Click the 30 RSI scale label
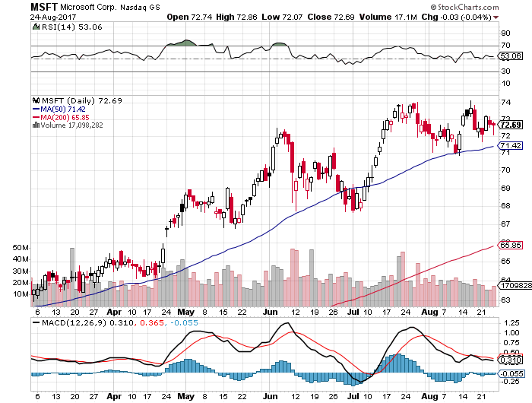This screenshot has height=403, width=532. click(x=505, y=71)
